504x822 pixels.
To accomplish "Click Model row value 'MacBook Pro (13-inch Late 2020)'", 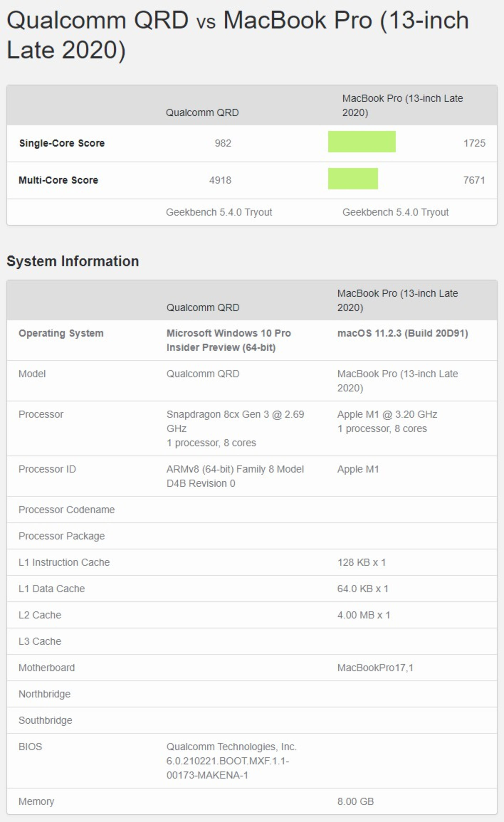I will coord(397,381).
